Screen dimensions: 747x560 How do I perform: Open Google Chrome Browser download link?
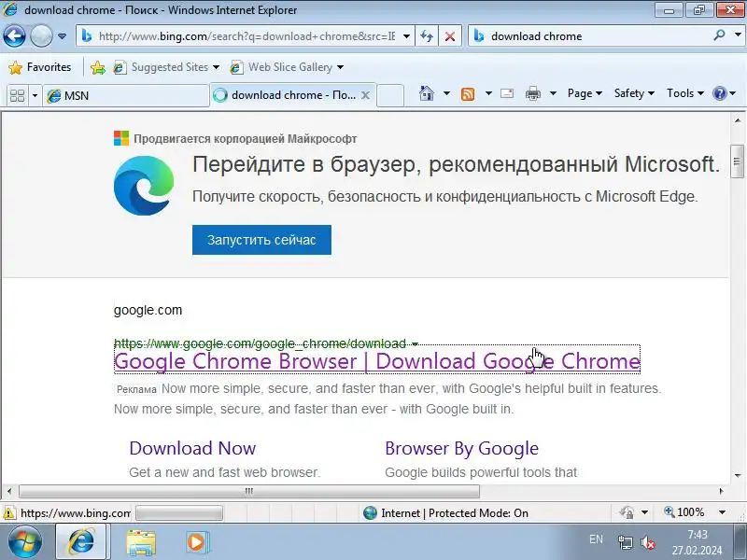[377, 361]
